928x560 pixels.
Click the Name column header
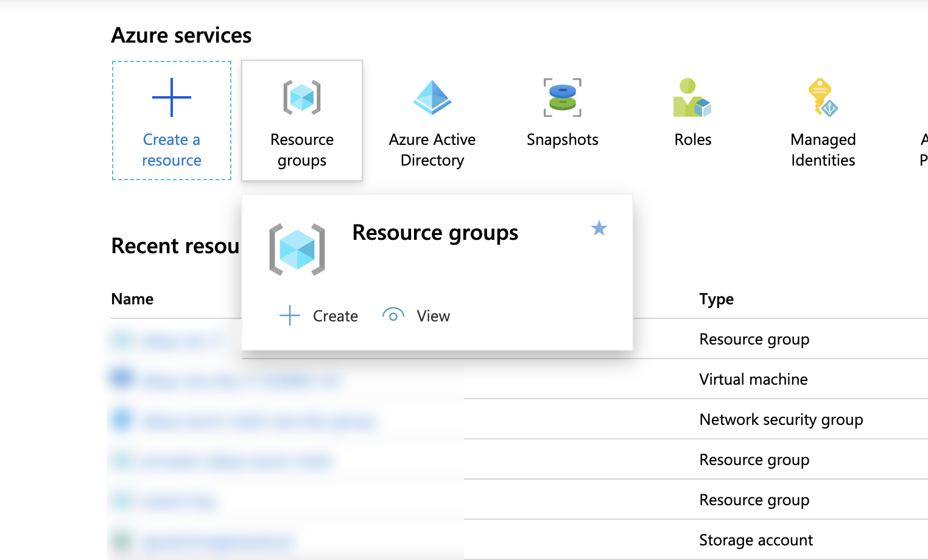(132, 299)
